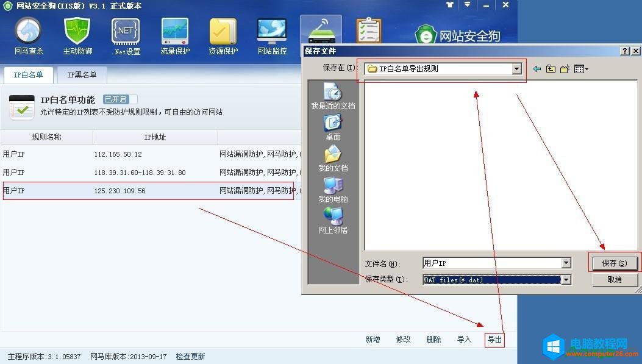642x364 pixels.
Task: Create a new folder in save dialog
Action: tap(565, 69)
